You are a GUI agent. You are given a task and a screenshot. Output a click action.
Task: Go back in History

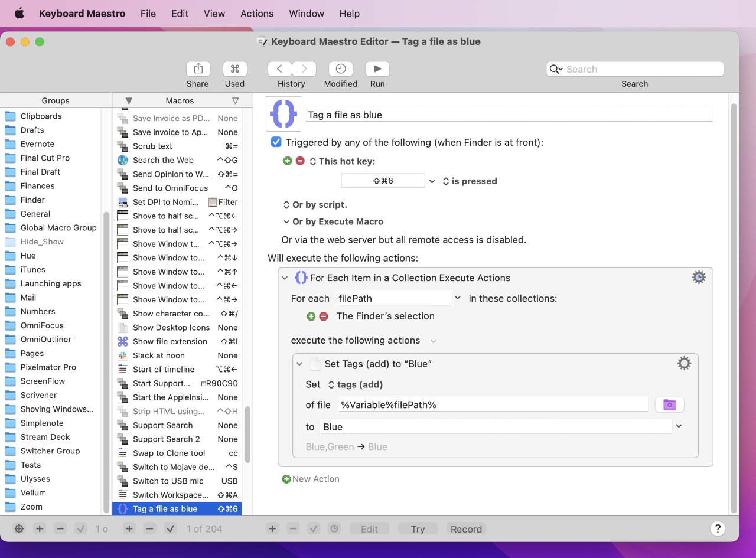[279, 68]
